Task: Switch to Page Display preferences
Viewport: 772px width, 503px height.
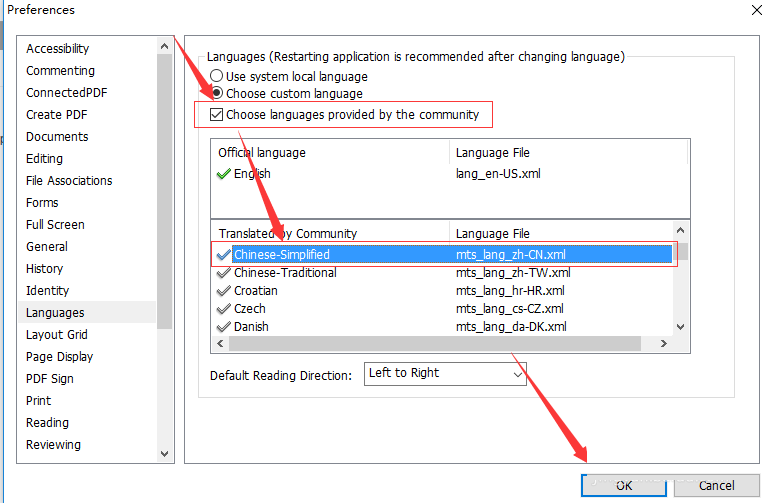Action: [x=59, y=357]
